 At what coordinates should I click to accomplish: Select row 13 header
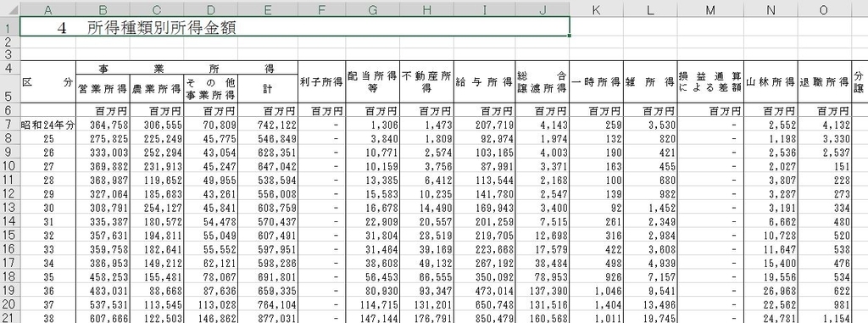point(9,206)
